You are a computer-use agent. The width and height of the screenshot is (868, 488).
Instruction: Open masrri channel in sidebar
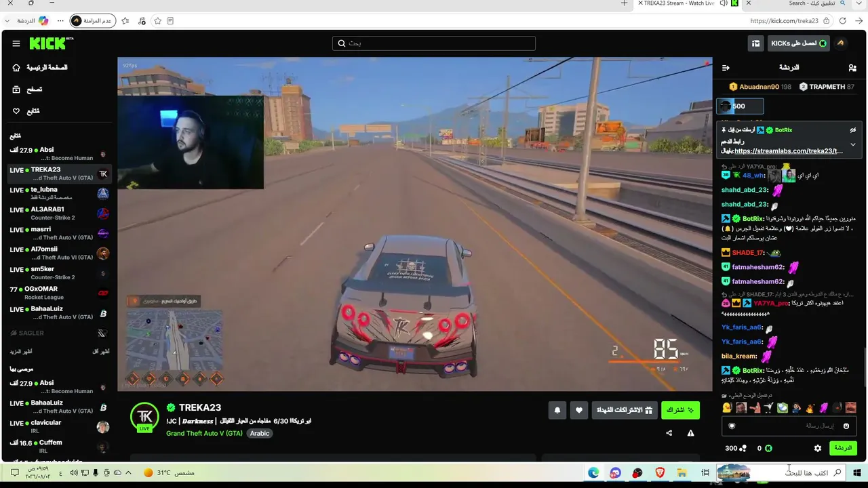click(59, 233)
